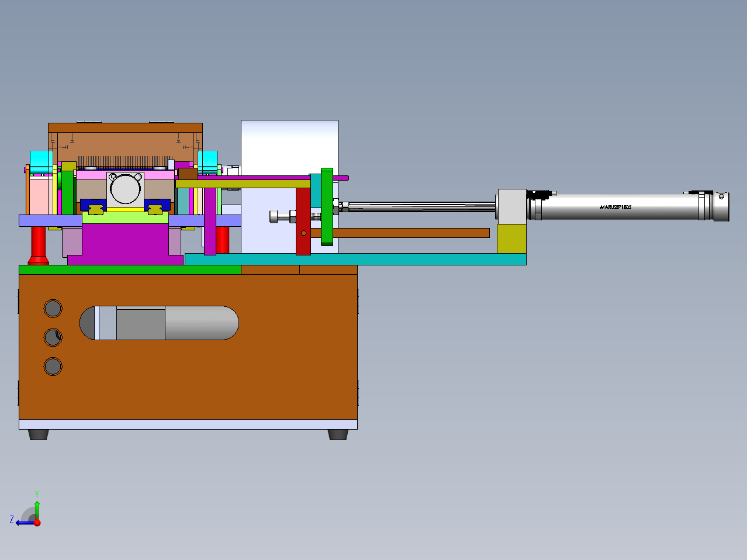Select the olive horizontal bar
The height and width of the screenshot is (560, 747).
point(243,184)
